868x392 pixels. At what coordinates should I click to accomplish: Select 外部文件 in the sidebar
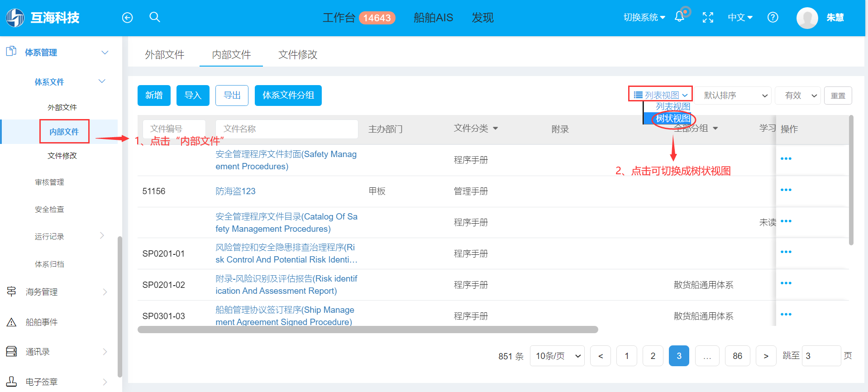[62, 107]
